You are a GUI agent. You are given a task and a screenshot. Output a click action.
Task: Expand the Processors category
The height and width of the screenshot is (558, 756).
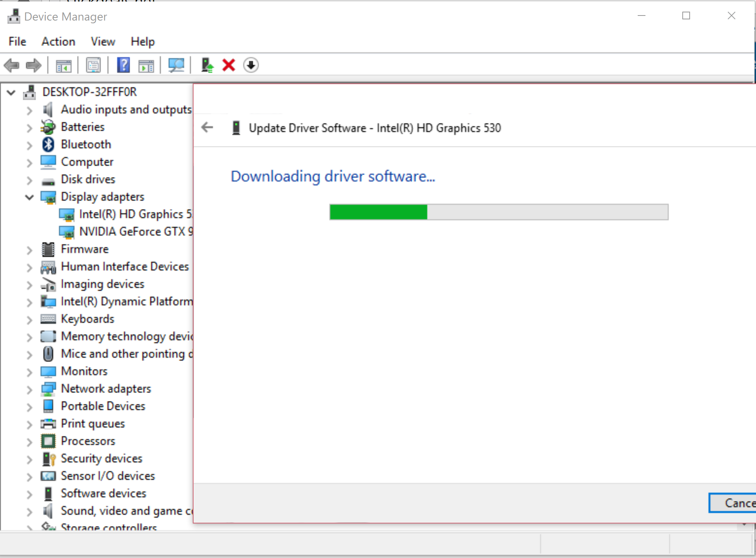pos(29,441)
